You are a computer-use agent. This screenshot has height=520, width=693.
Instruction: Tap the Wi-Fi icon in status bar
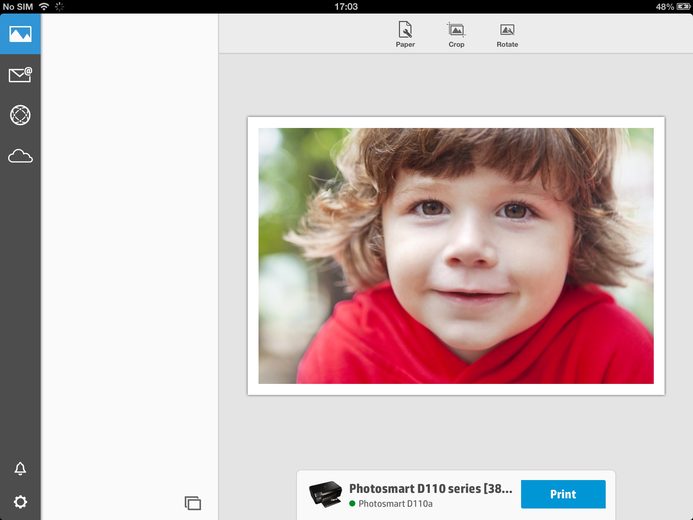click(x=44, y=6)
